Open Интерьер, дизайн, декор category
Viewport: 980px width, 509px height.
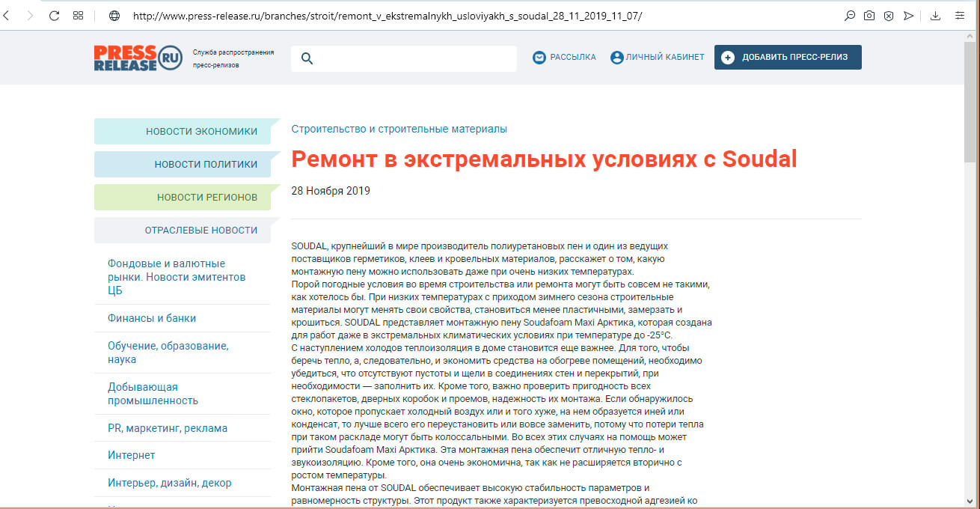point(170,483)
